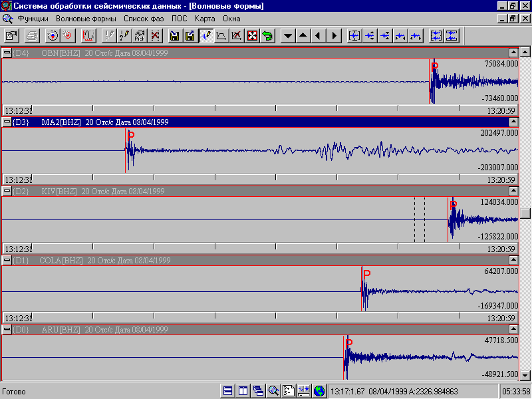Open the properties toolbar icon with hand and card
The image size is (532, 399).
[x=12, y=36]
